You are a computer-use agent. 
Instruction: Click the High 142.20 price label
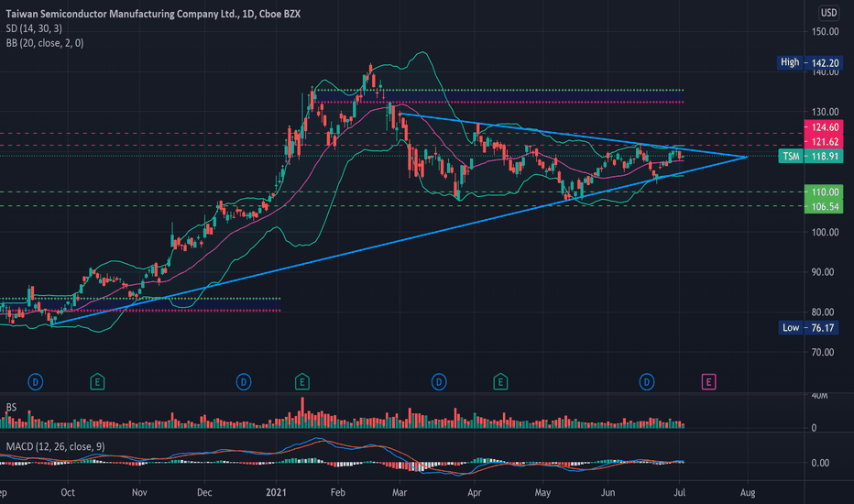[809, 62]
